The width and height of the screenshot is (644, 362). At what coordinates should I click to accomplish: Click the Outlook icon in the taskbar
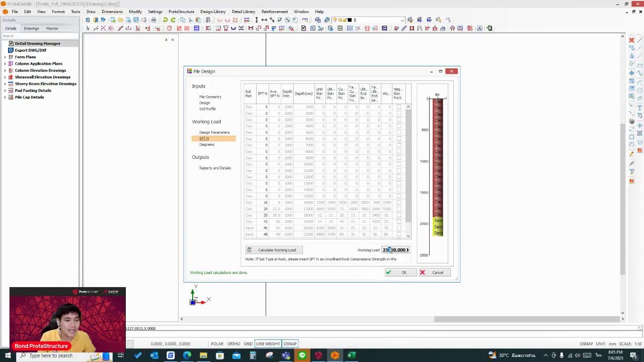click(154, 355)
